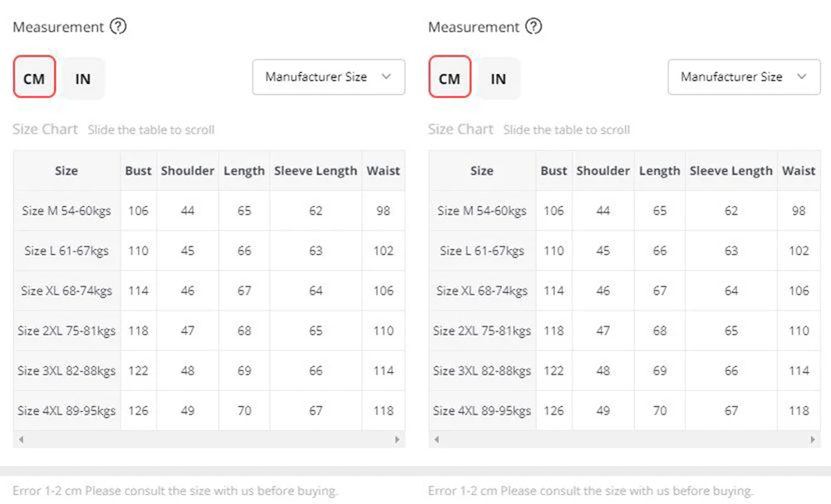This screenshot has width=831, height=504.
Task: Click Sleeve Length header in right table
Action: 730,171
